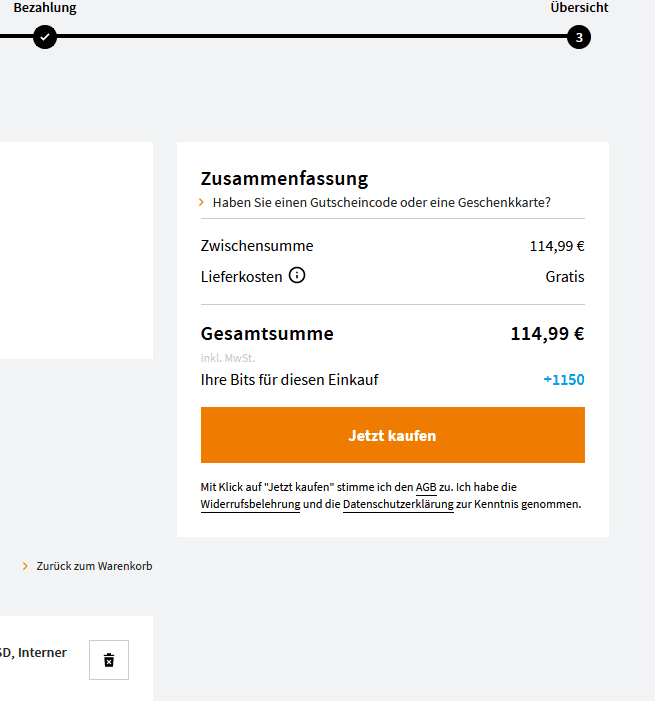
Task: Click the Bezahlung checkmark step circle
Action: [x=45, y=37]
